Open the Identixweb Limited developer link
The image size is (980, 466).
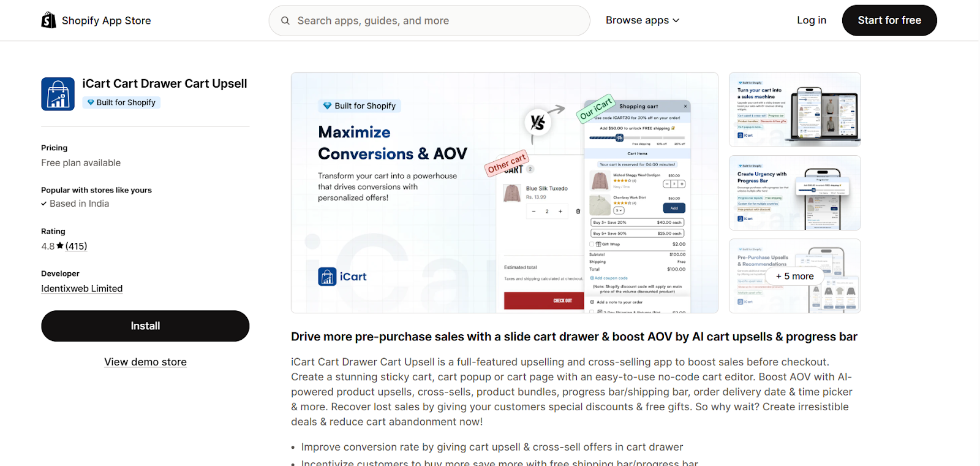82,289
